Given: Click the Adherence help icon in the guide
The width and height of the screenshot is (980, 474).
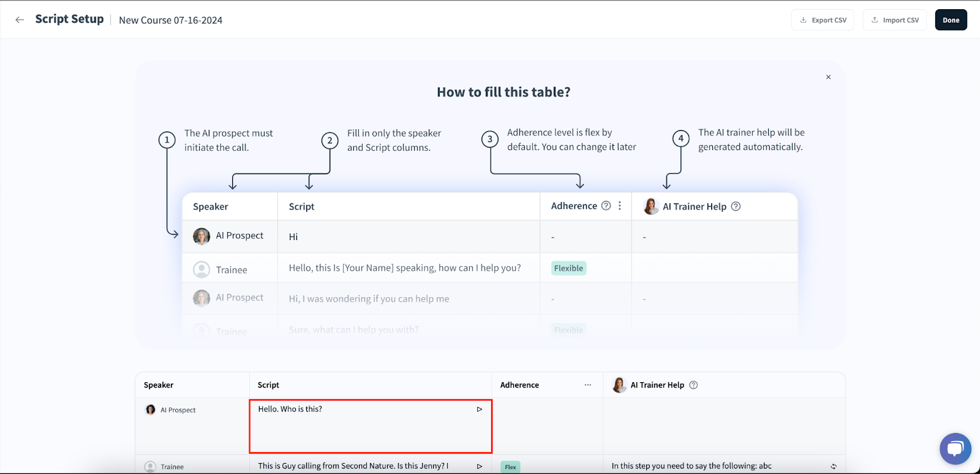Looking at the screenshot, I should [606, 206].
